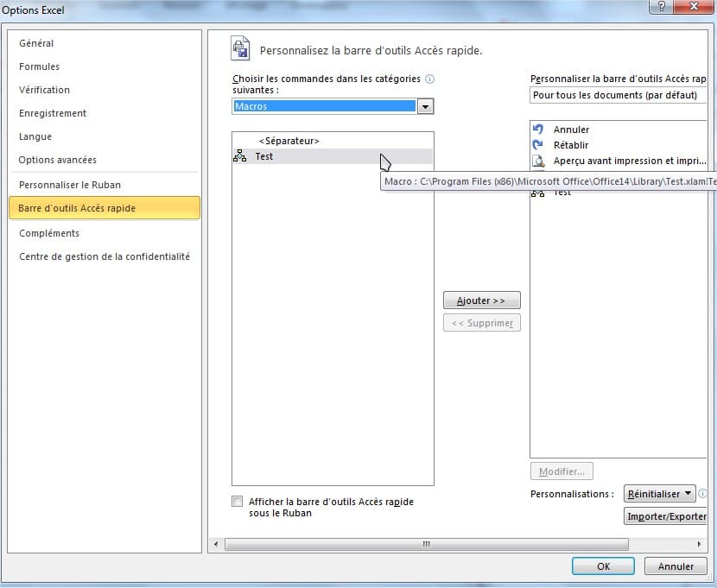Viewport: 717px width, 588px height.
Task: Select the <Séparateur> entry in the commands list
Action: click(x=289, y=141)
